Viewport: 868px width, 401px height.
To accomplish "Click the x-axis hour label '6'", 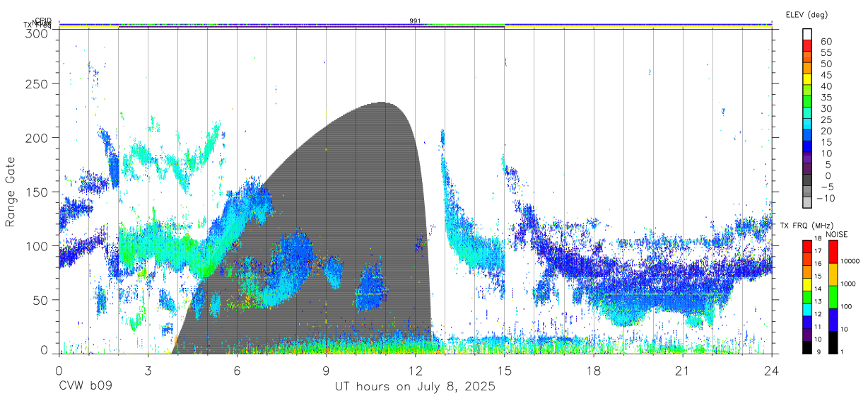I will pyautogui.click(x=237, y=371).
